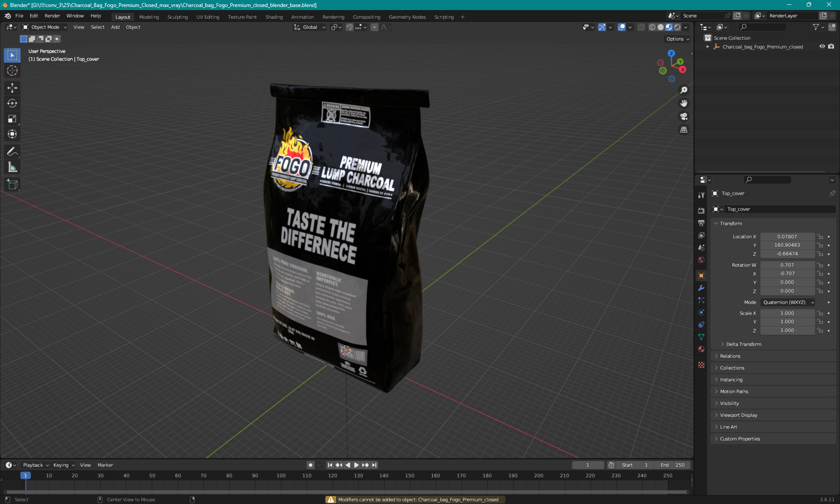
Task: Open the timeline Marker menu
Action: [105, 465]
